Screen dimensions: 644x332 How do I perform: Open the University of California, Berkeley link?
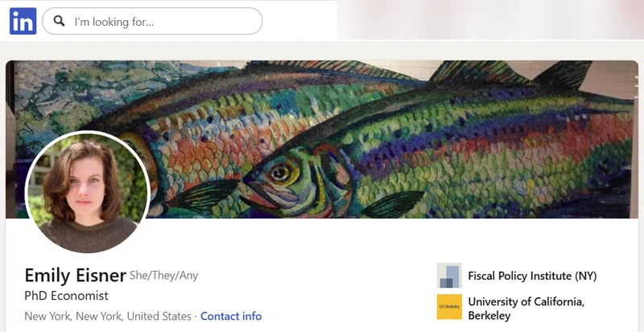(x=526, y=309)
